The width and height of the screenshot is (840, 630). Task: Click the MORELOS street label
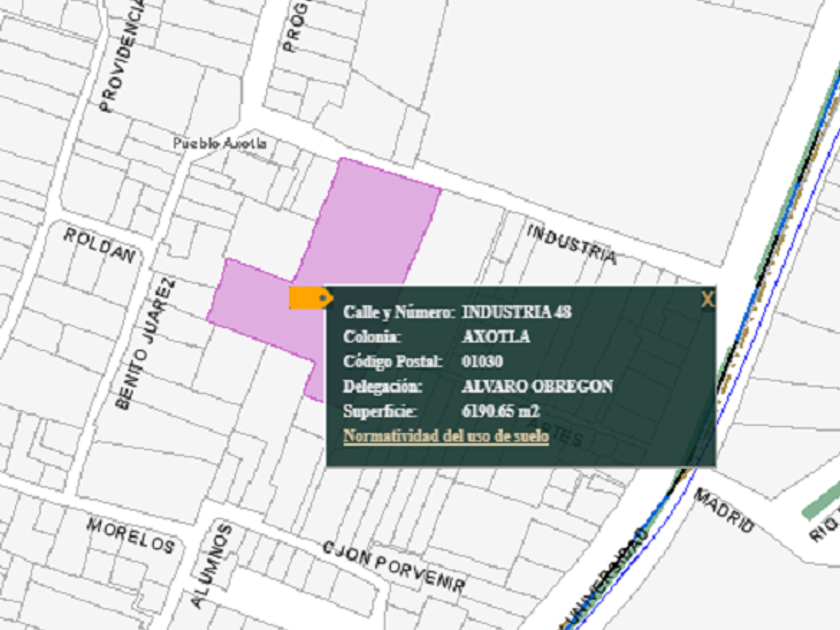tap(131, 535)
